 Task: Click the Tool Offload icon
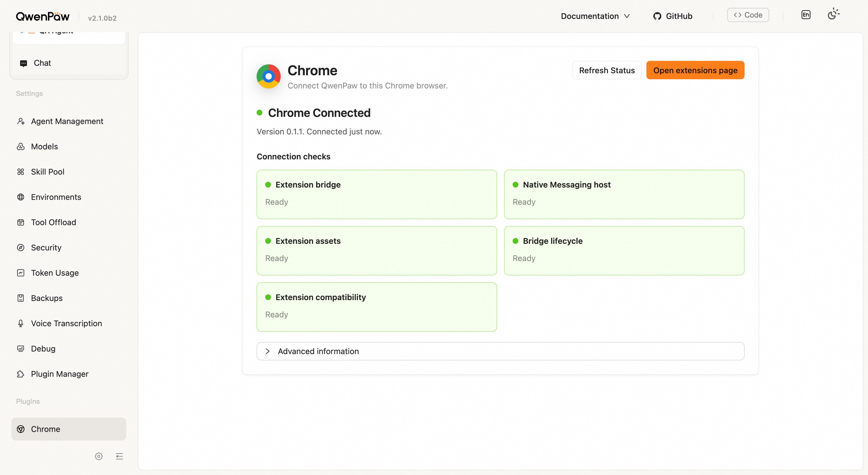[x=21, y=223]
